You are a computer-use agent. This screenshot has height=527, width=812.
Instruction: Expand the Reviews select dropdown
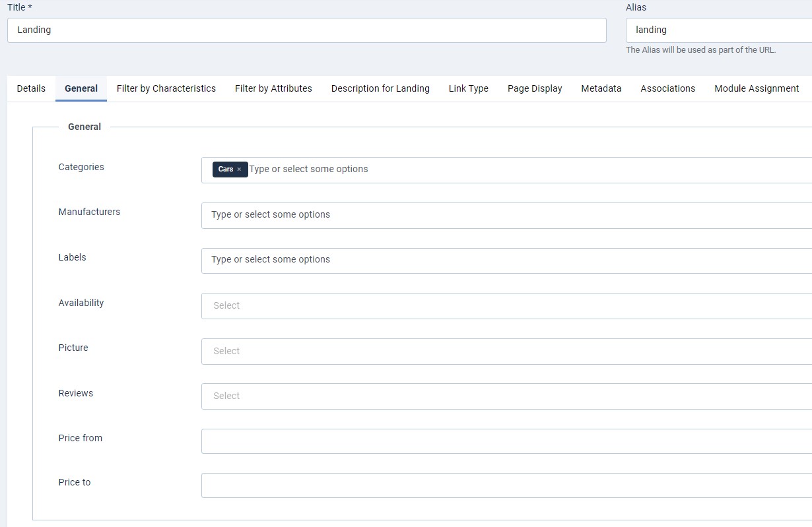tap(506, 396)
